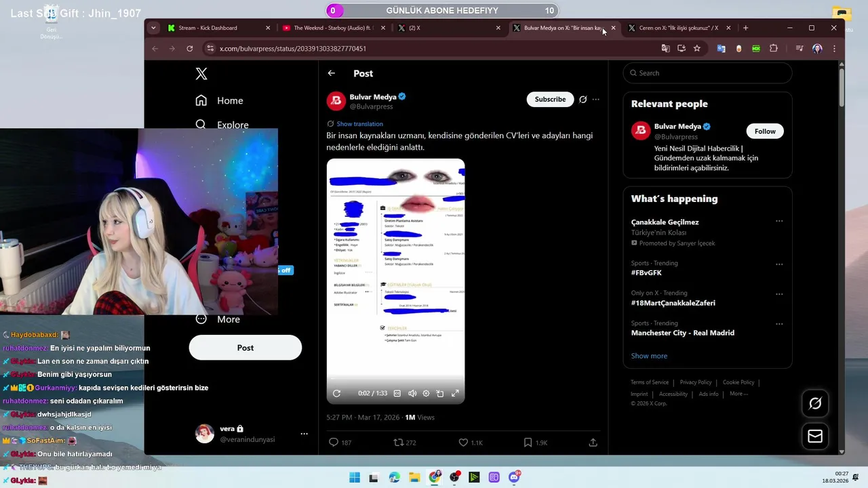Viewport: 868px width, 488px height.
Task: Open options for Manchester City - Real Madrid
Action: 779,324
